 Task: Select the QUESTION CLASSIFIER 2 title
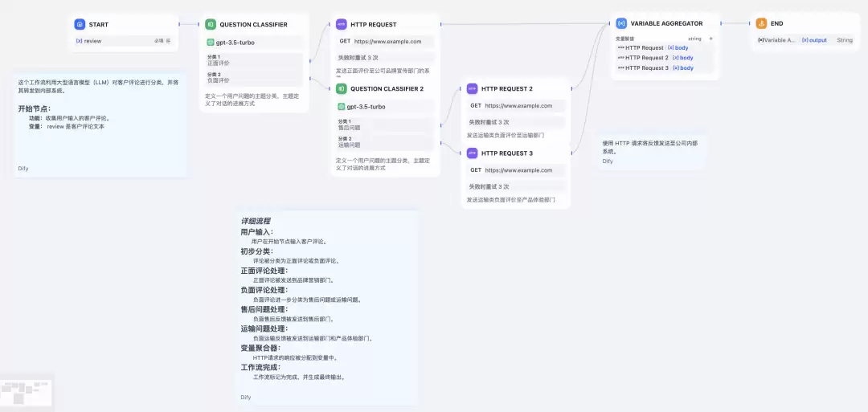387,89
